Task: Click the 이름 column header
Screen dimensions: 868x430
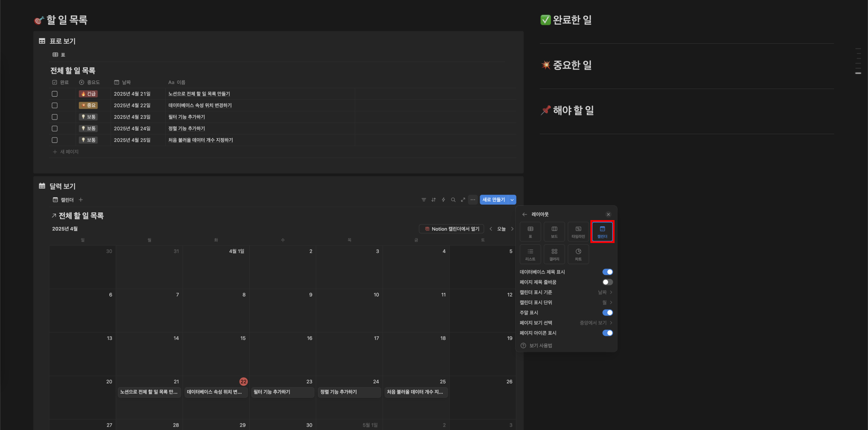Action: pos(177,82)
